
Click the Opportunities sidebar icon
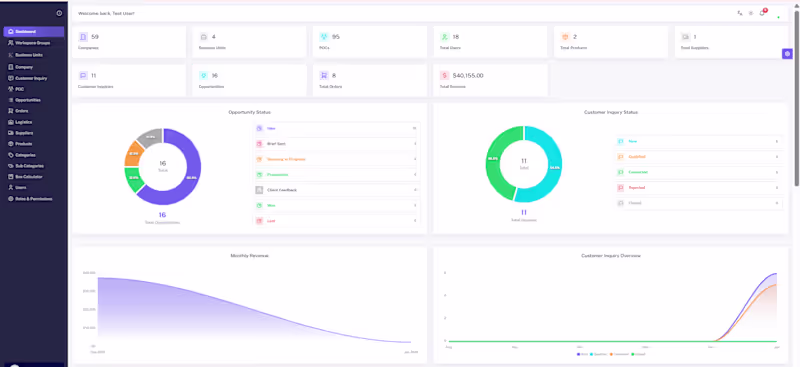(11, 100)
